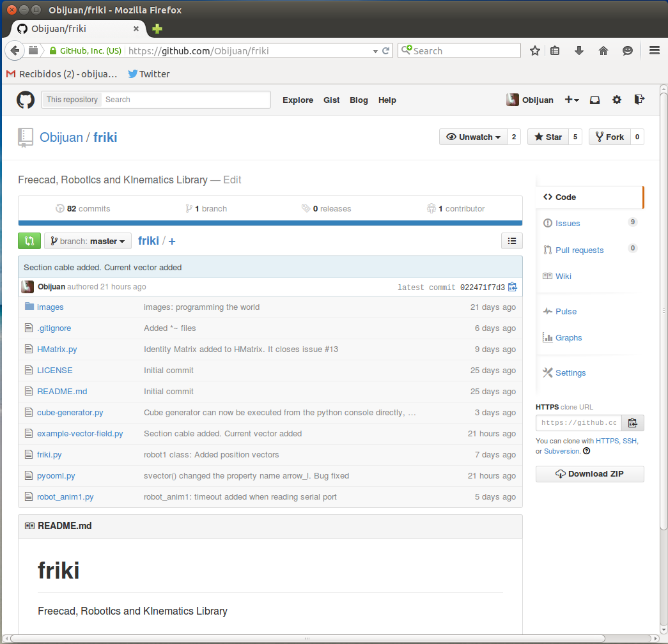Click the vertical page scrollbar
The image size is (668, 644).
pyautogui.click(x=663, y=319)
